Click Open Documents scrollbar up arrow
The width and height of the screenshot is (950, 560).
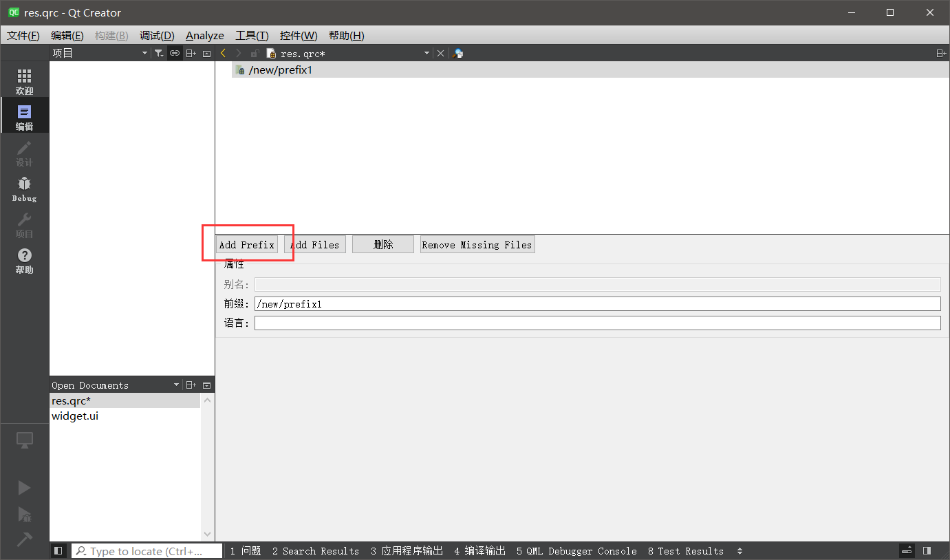click(208, 400)
